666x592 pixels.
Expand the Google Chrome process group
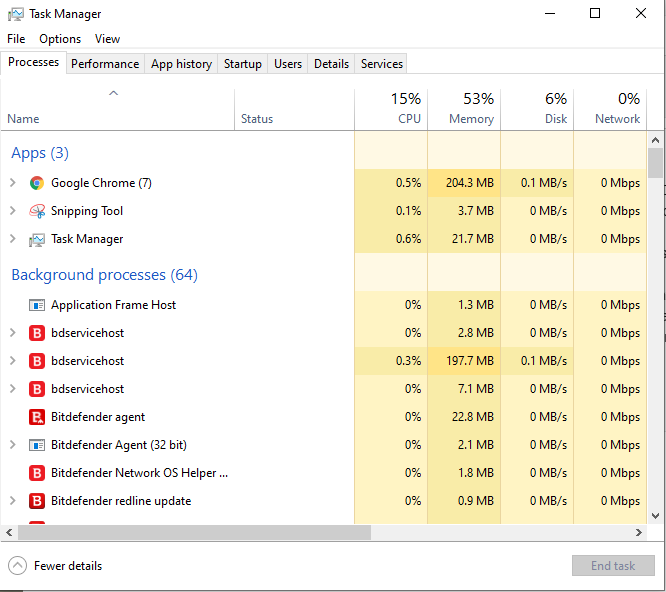[13, 183]
